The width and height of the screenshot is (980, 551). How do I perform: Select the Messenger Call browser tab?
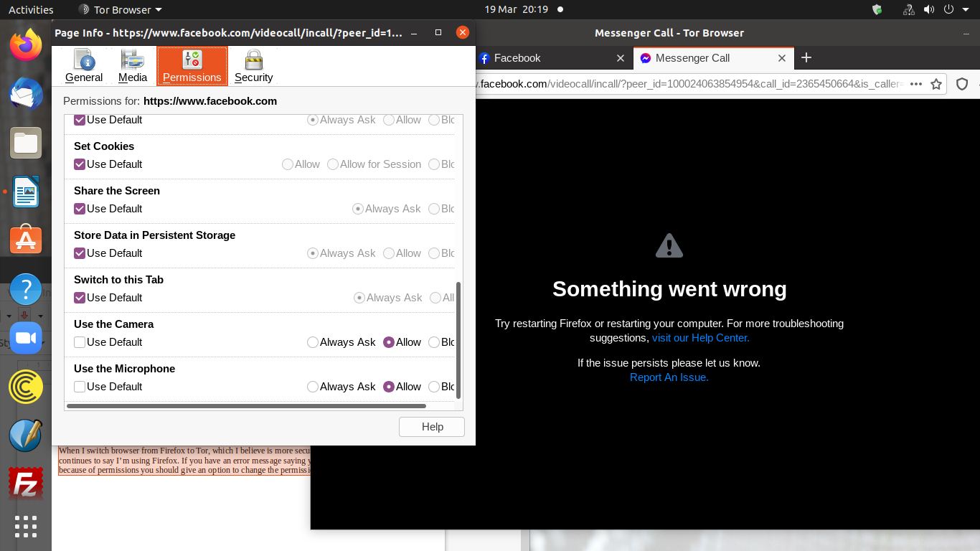click(713, 58)
